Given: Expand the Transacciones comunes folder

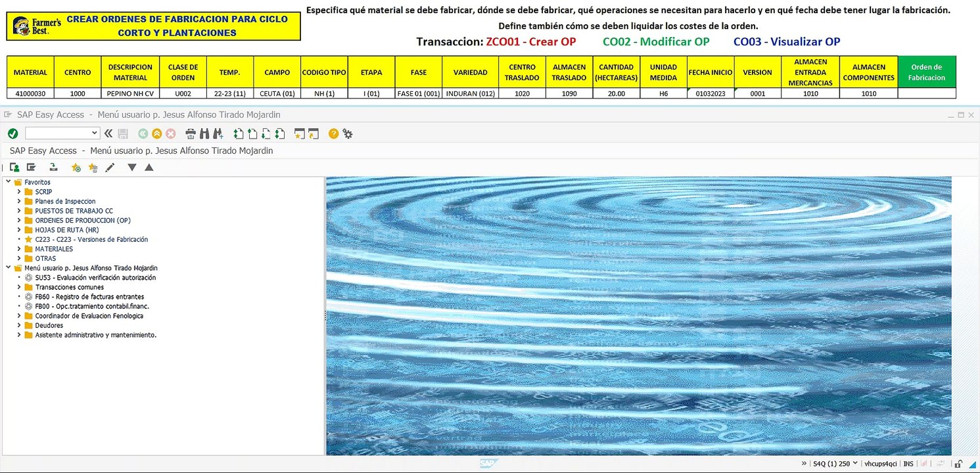Looking at the screenshot, I should pos(19,287).
